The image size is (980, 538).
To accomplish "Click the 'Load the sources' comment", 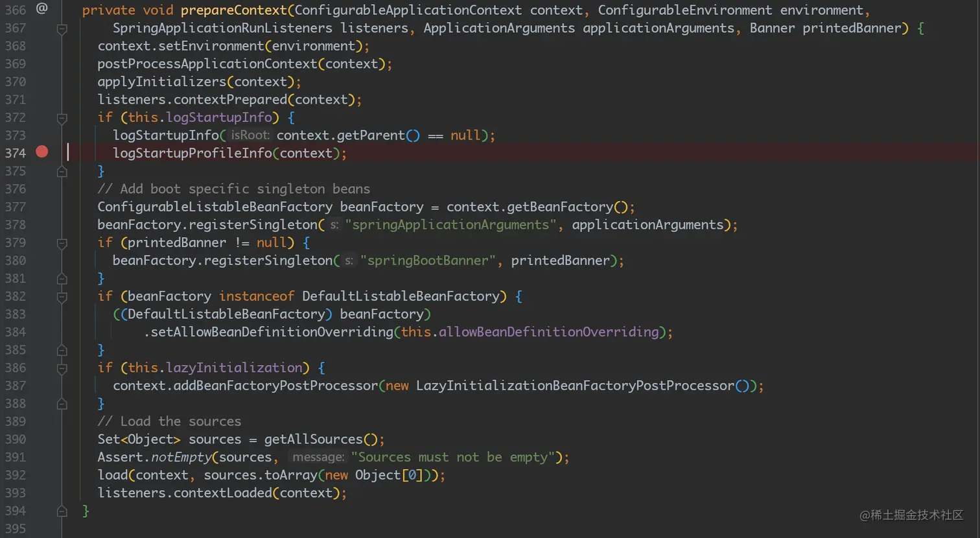I will point(169,421).
